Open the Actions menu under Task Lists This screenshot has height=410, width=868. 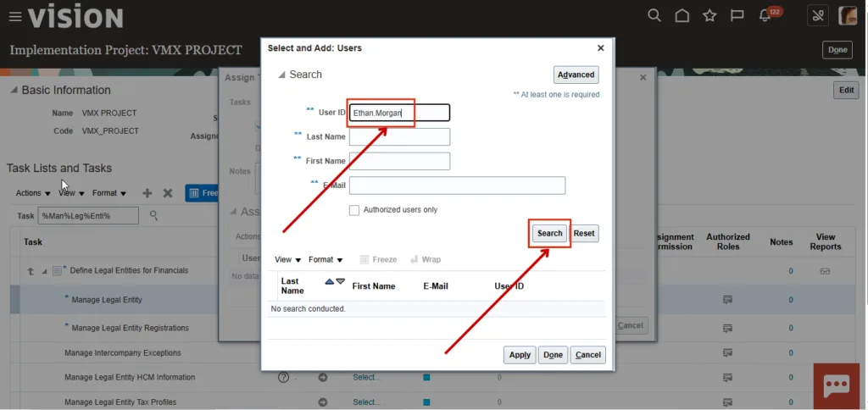(x=32, y=193)
